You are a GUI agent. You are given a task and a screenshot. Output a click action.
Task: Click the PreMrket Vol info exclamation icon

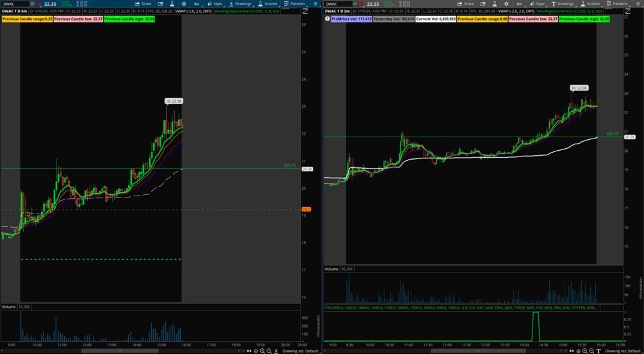[x=327, y=19]
